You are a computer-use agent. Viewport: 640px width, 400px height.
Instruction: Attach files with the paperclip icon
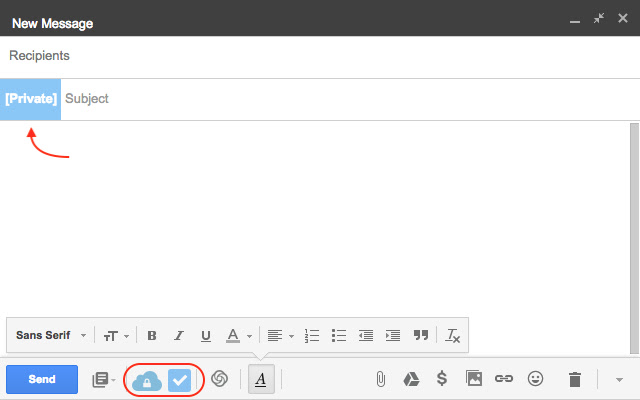380,379
